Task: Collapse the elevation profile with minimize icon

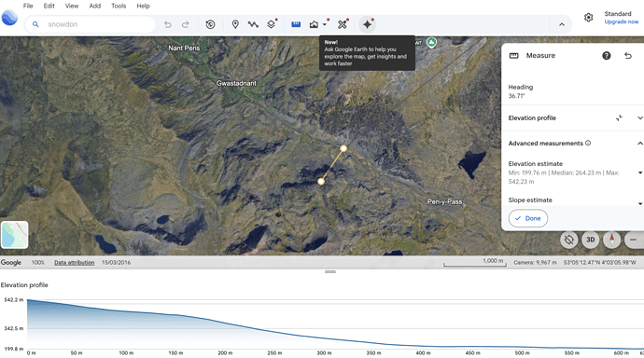Action: click(x=619, y=118)
